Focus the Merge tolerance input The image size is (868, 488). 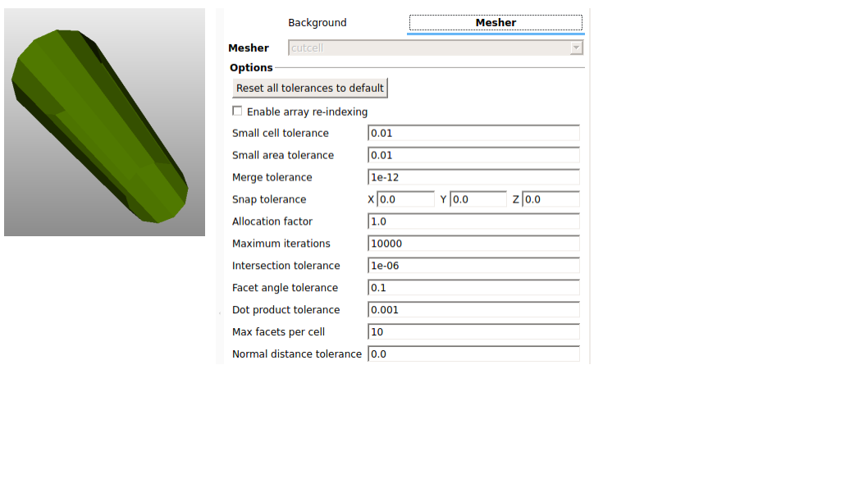[x=473, y=177]
